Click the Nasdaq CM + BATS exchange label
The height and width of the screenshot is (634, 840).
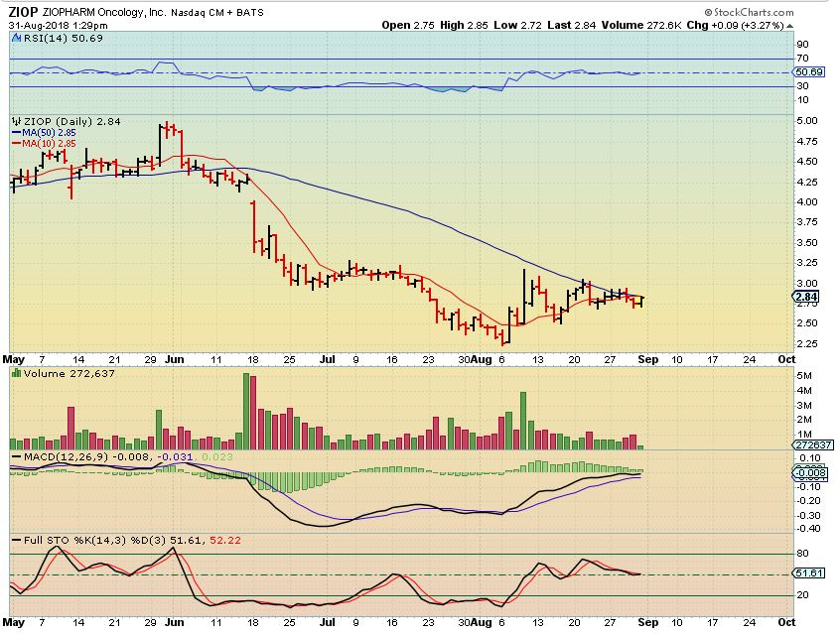tap(217, 12)
